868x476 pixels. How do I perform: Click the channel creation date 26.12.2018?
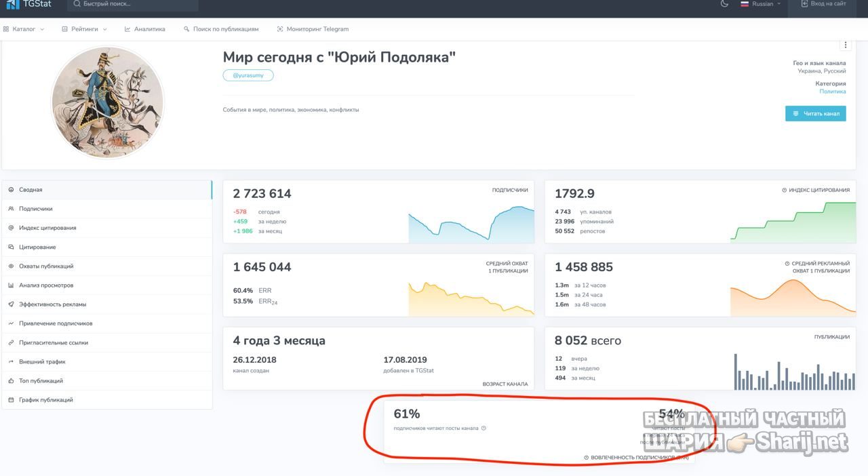[x=255, y=360]
